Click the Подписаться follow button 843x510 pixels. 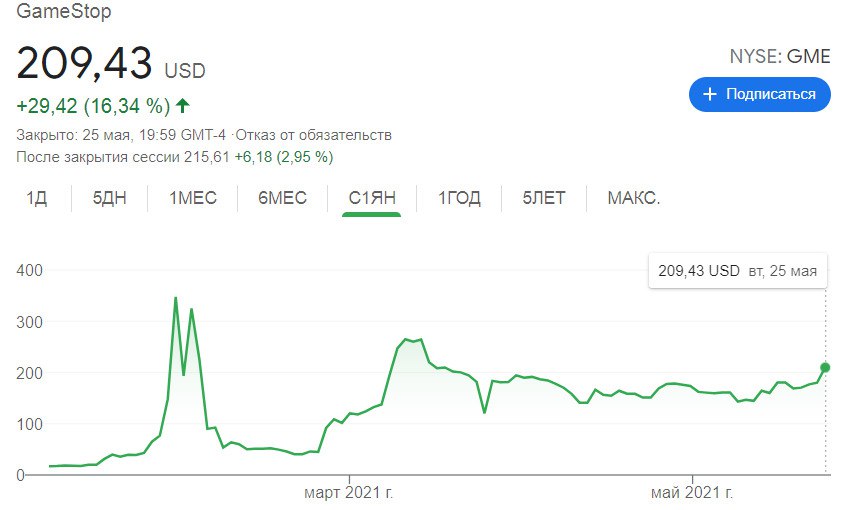[760, 94]
